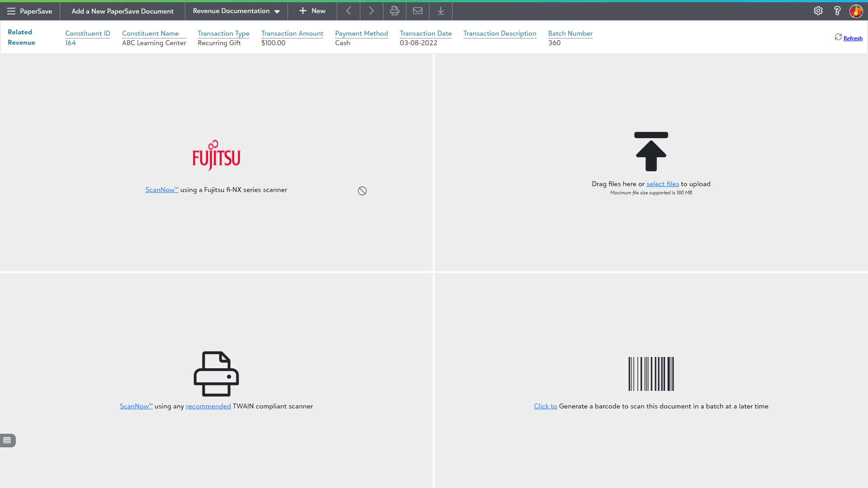Click the download arrow icon
Image resolution: width=868 pixels, height=488 pixels.
pos(440,11)
